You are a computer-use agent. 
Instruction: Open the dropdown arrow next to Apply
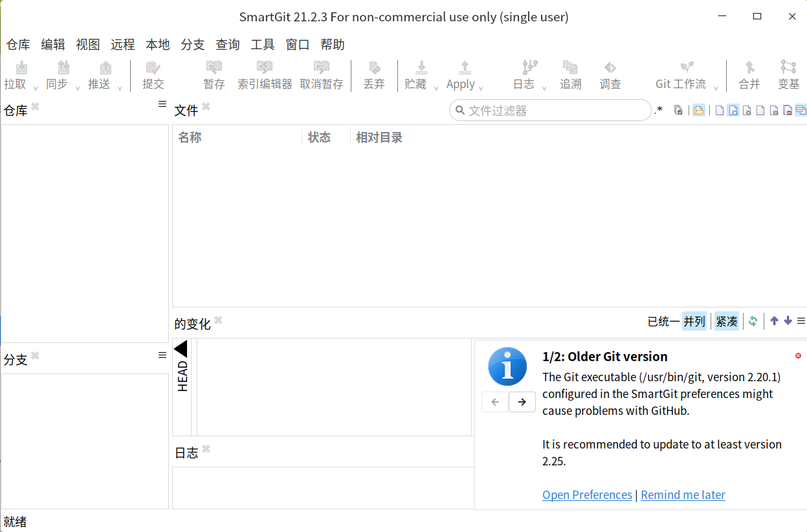point(481,88)
